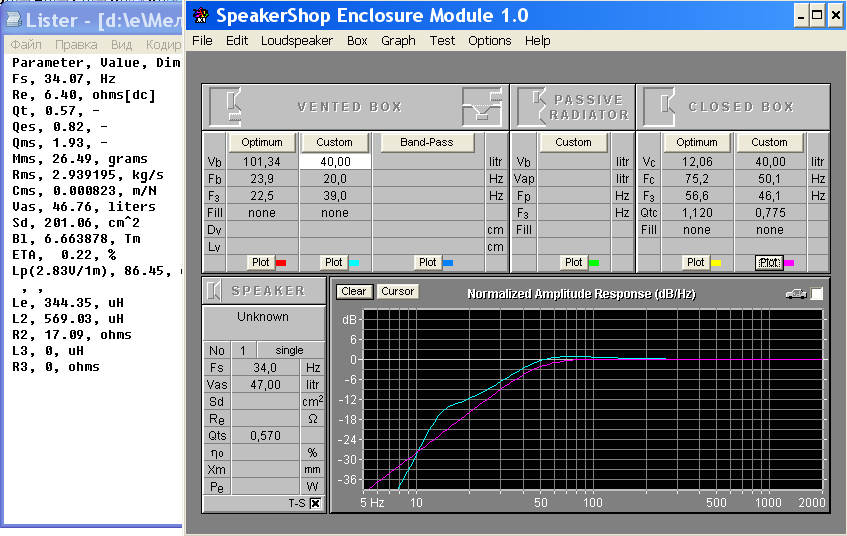Click red swatch beside vented Optimum Plot

point(281,263)
